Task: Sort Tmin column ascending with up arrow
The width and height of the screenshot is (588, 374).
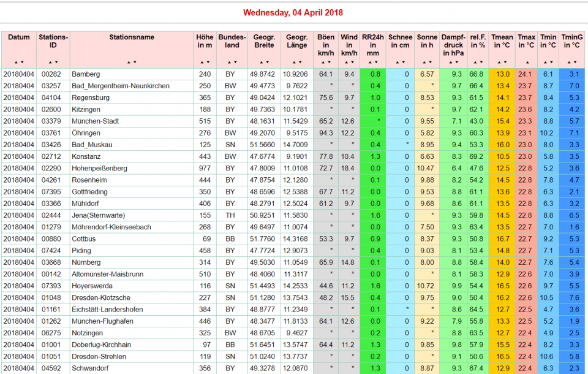Action: click(x=546, y=62)
